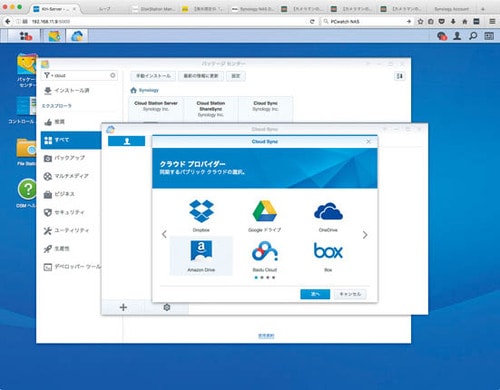The image size is (500, 390).
Task: Reload the page in browser
Action: tap(312, 21)
